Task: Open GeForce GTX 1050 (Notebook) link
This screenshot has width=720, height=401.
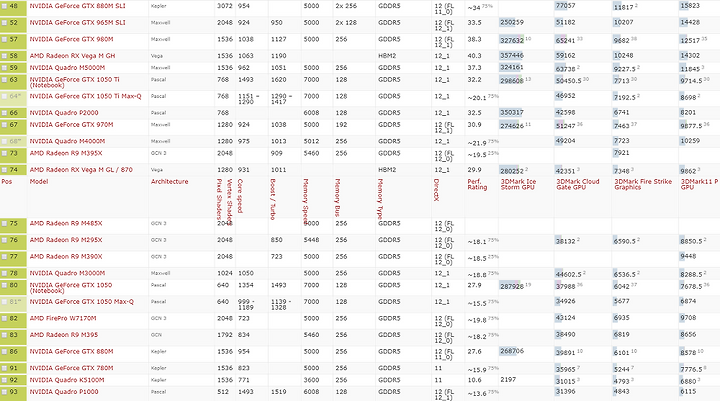Action: tap(71, 288)
